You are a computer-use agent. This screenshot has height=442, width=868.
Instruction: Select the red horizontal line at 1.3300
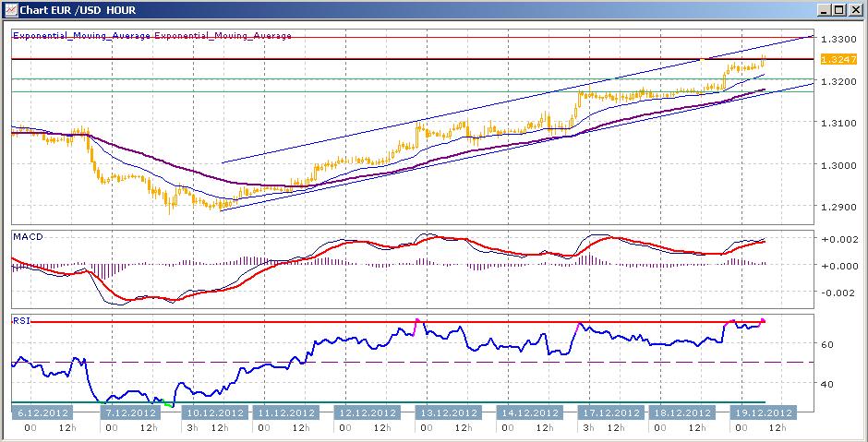(413, 37)
